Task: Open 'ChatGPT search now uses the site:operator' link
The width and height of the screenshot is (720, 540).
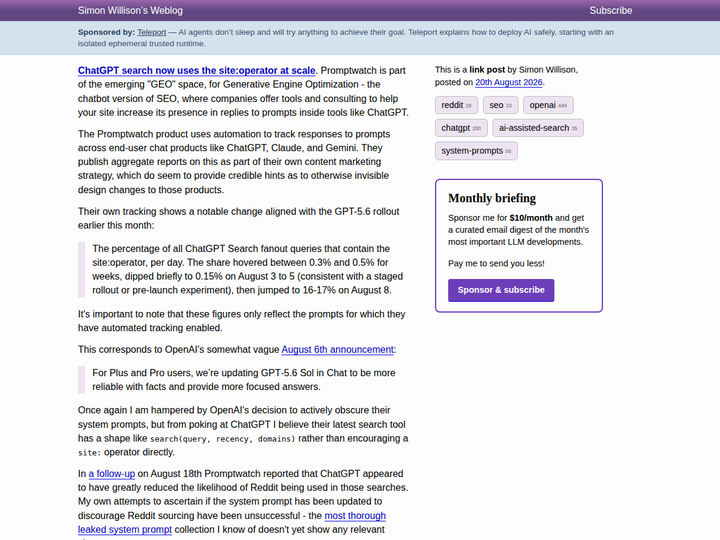Action: (x=197, y=70)
